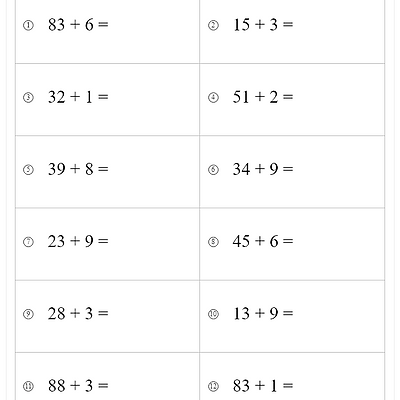Click the circled number 1 marker
The image size is (400, 400).
[28, 25]
